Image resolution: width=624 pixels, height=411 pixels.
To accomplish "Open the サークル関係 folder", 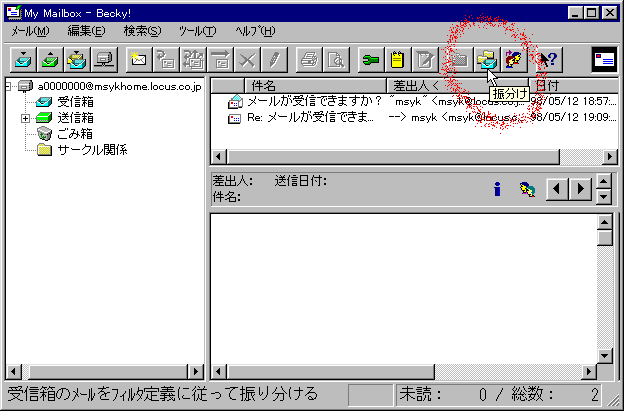I will [x=90, y=151].
